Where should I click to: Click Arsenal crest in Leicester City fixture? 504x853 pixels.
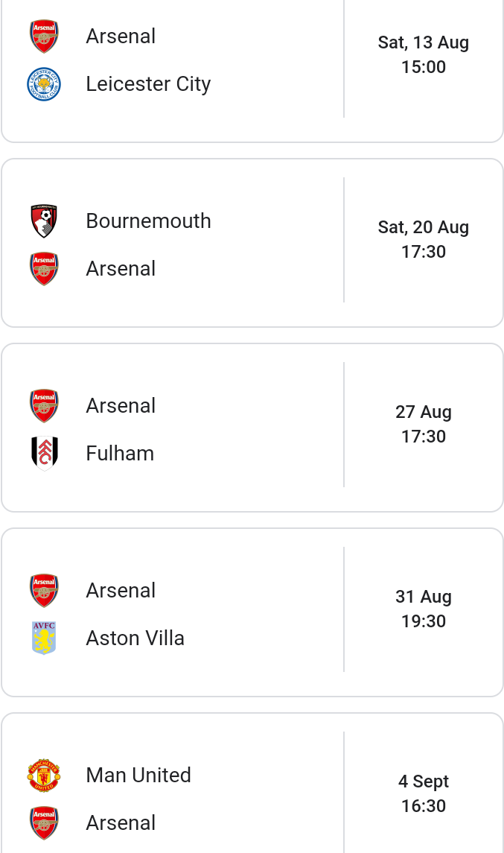tap(44, 37)
